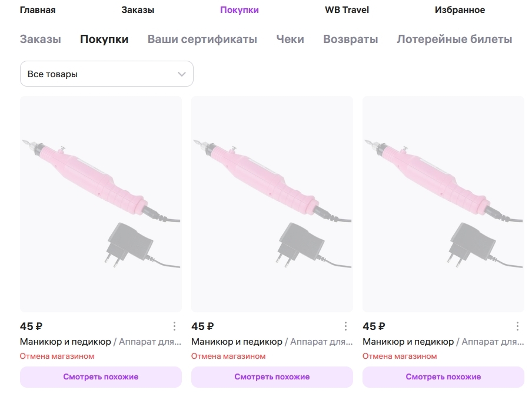The height and width of the screenshot is (393, 532).
Task: Switch to "Ваши сертификаты" tab
Action: (x=202, y=39)
